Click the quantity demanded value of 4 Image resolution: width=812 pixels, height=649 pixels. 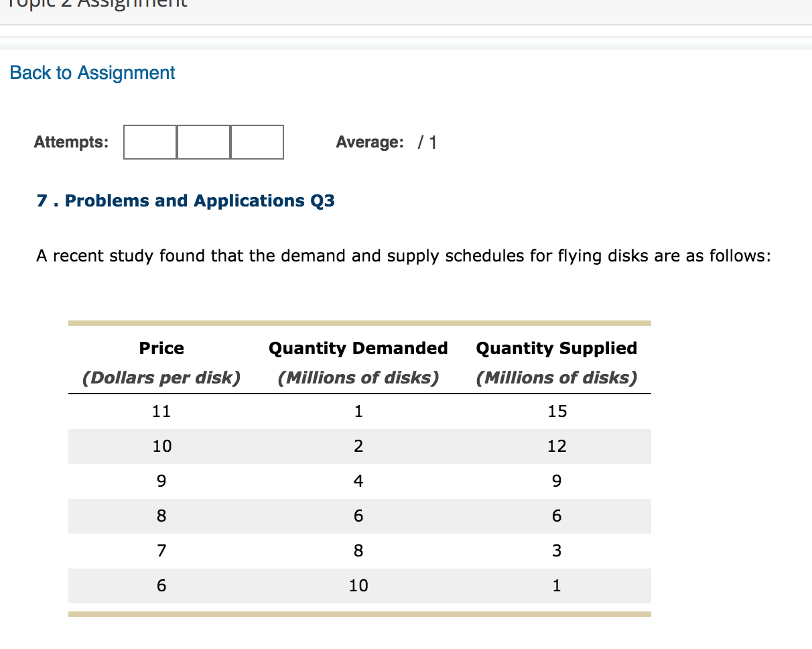[358, 481]
